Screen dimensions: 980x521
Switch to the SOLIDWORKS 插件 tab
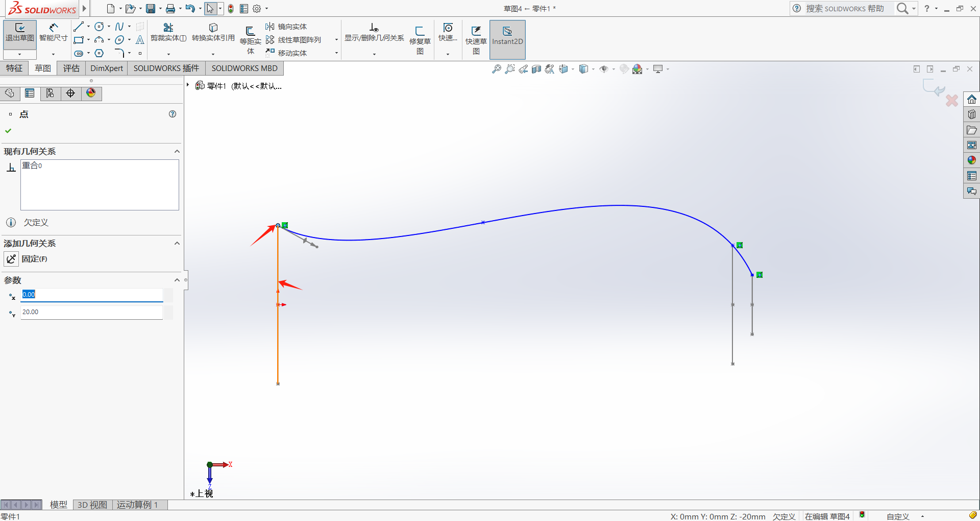pyautogui.click(x=166, y=68)
